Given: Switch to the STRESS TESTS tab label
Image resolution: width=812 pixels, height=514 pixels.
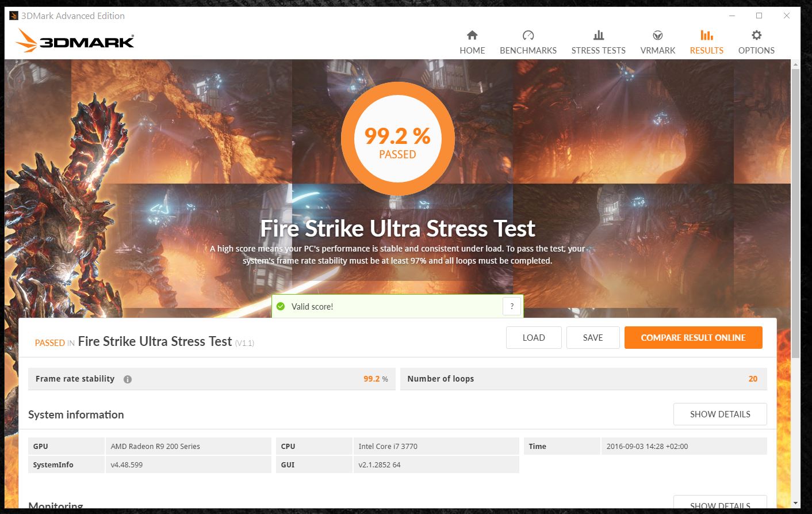Looking at the screenshot, I should (x=598, y=51).
